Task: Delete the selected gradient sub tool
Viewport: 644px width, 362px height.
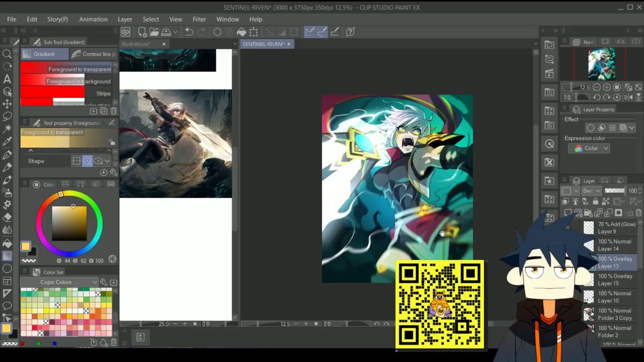Action: [x=113, y=111]
